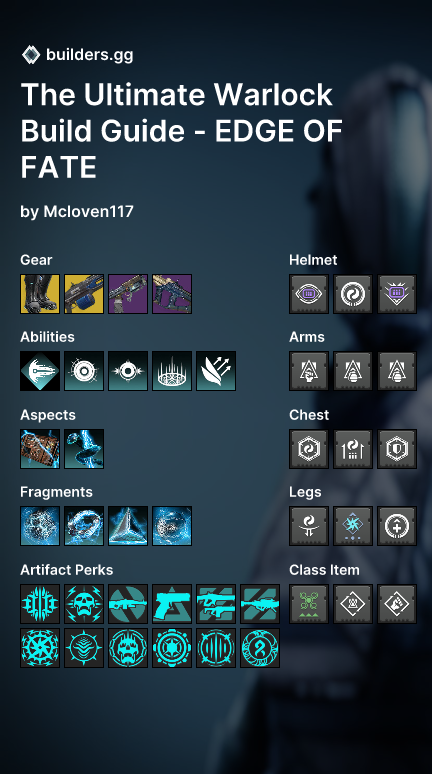This screenshot has width=432, height=774.
Task: Select the first Abilities super icon
Action: 40,371
